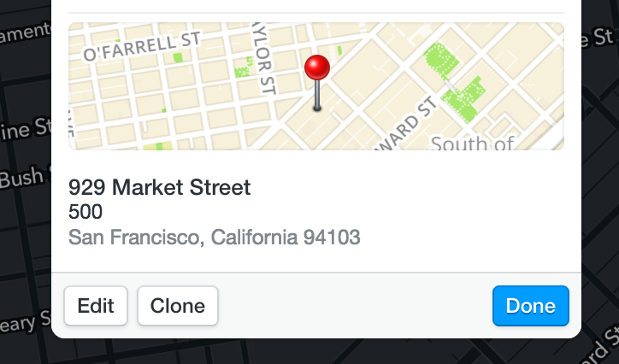Click the Pine St label on dark map
Screen dimensions: 619x364
tap(26, 129)
